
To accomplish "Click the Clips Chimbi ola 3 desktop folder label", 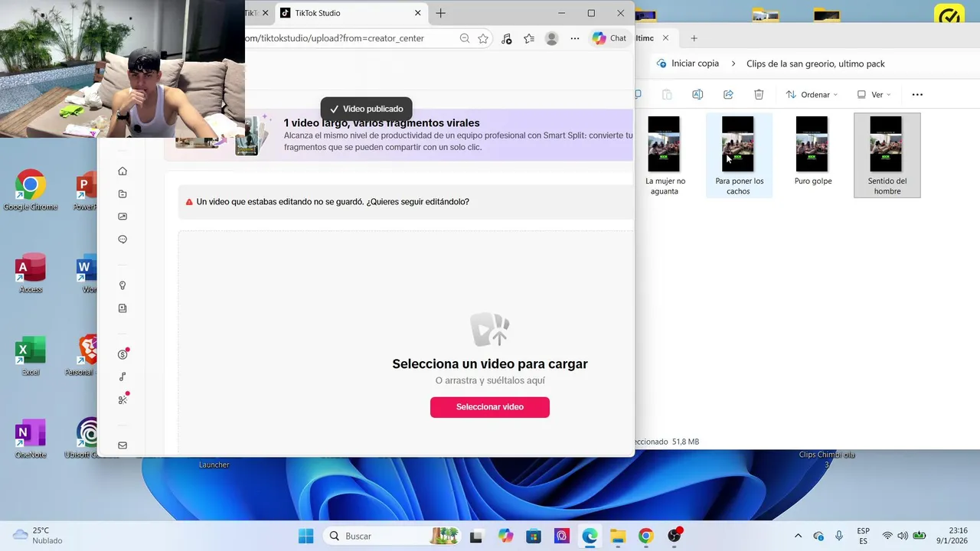I will click(x=827, y=459).
